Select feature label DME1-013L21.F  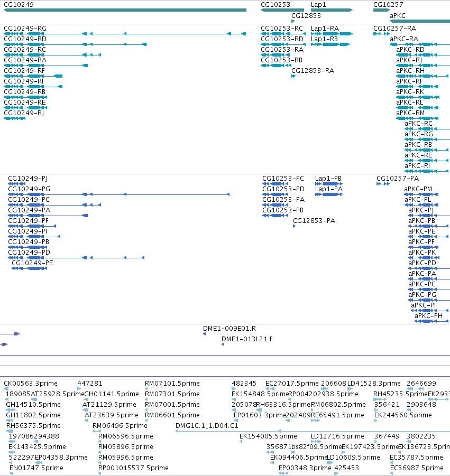click(247, 339)
